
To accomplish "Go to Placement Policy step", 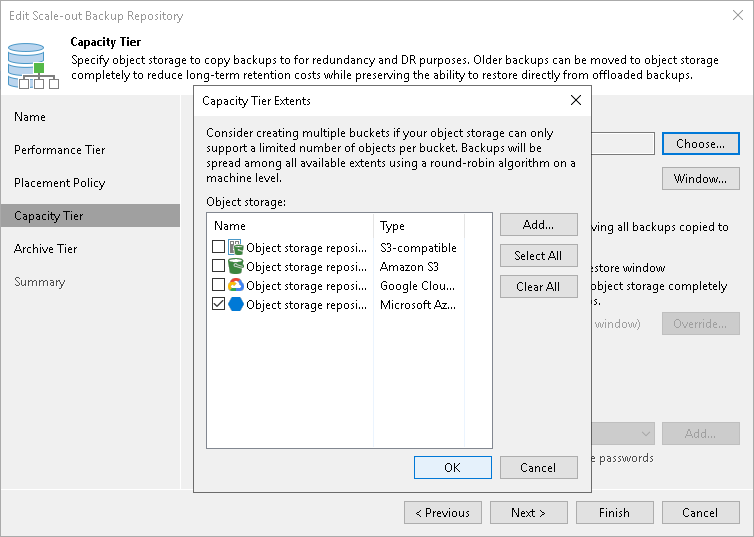I will point(60,183).
